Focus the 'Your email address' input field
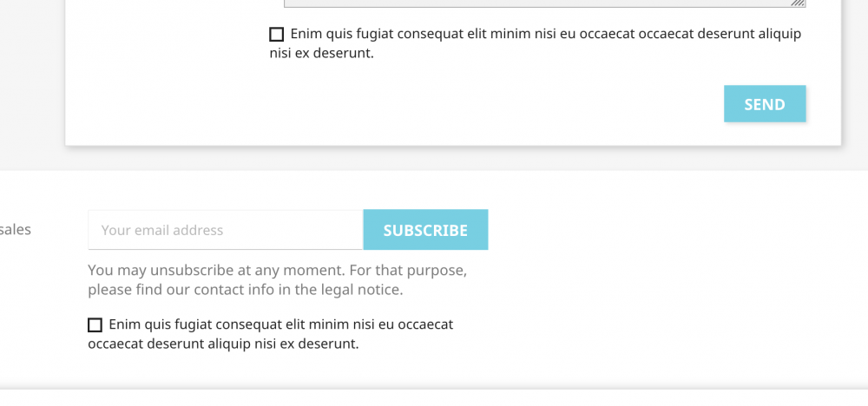The image size is (868, 406). pos(226,230)
